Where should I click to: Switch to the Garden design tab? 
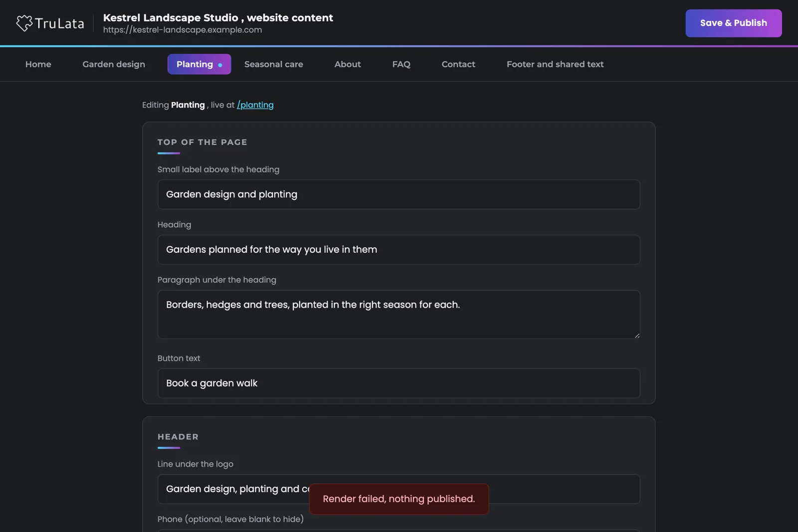tap(114, 64)
